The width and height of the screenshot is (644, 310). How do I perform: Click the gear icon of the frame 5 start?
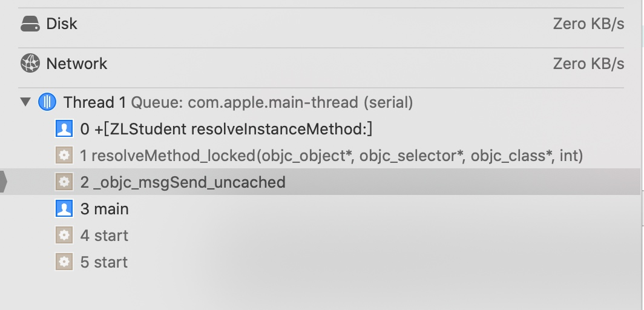tap(64, 262)
